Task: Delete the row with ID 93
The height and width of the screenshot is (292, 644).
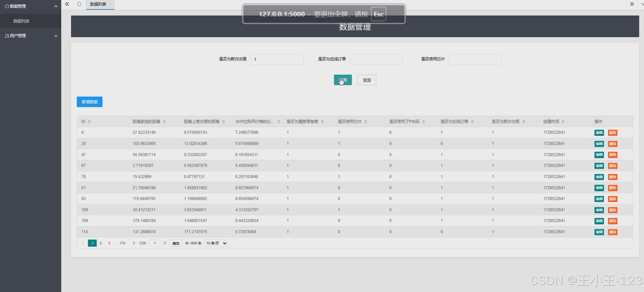Action: (x=612, y=199)
